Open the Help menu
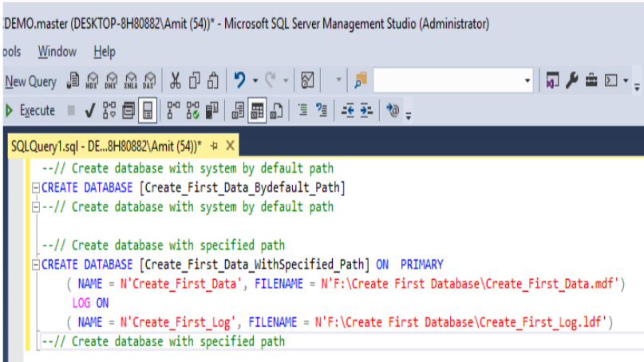 (105, 52)
